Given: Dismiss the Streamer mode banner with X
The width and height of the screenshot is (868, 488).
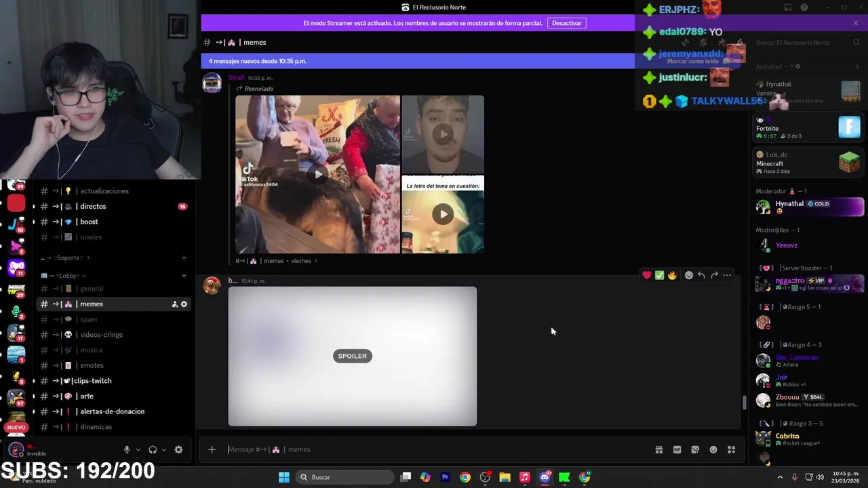Looking at the screenshot, I should point(856,23).
